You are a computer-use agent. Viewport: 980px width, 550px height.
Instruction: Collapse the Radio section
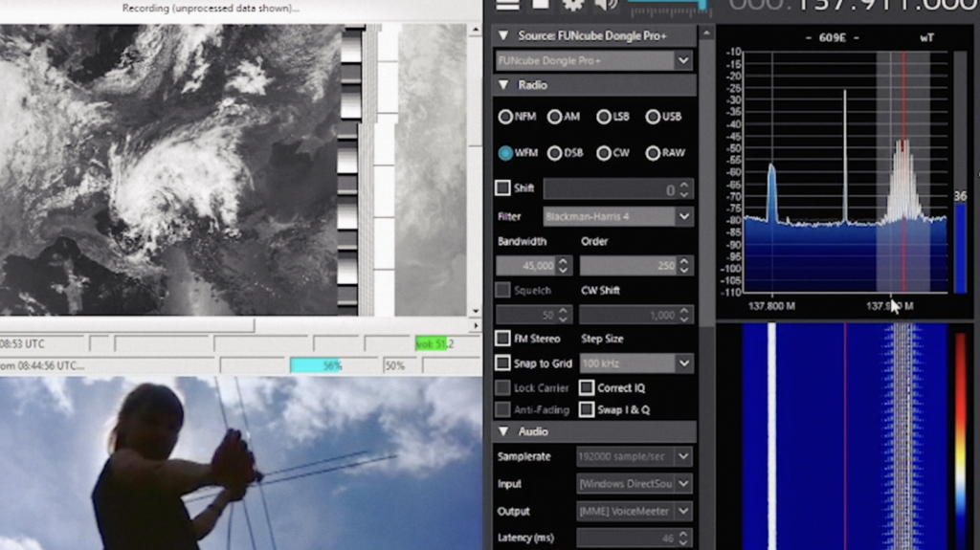click(503, 85)
